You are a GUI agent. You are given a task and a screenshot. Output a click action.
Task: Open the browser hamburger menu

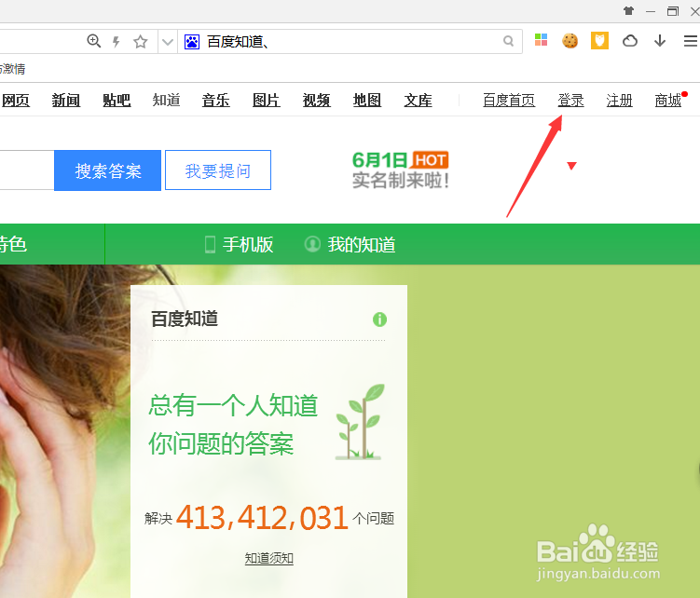tap(691, 41)
